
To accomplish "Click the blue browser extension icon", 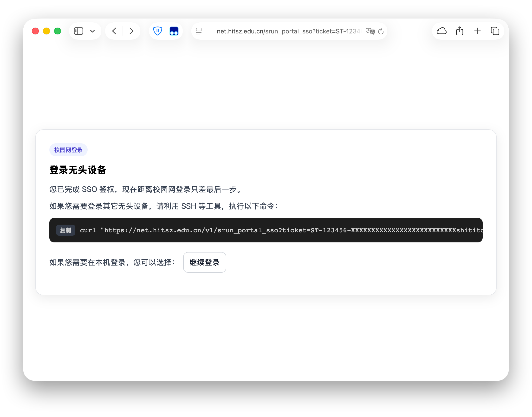I will (174, 31).
